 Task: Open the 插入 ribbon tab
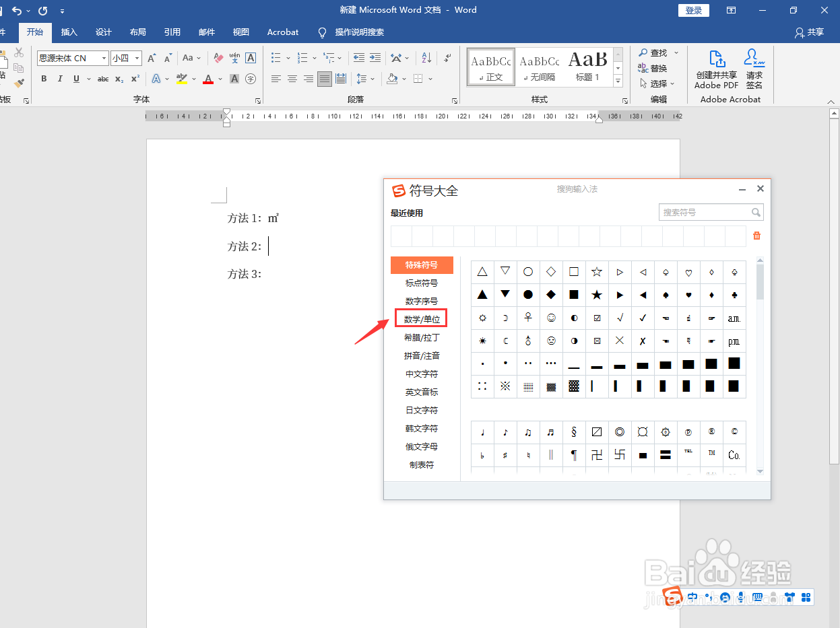[69, 32]
